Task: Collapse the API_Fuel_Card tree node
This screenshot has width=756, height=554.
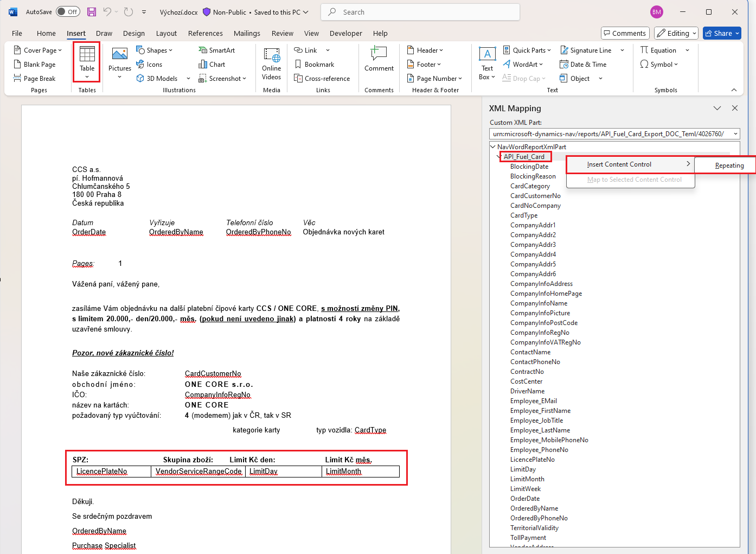Action: pos(499,157)
